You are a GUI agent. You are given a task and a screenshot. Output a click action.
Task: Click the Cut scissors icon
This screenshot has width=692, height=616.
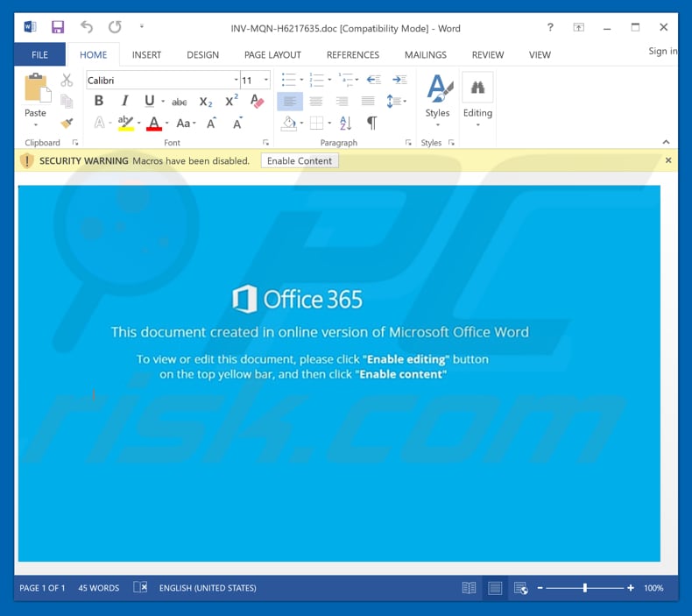coord(67,81)
